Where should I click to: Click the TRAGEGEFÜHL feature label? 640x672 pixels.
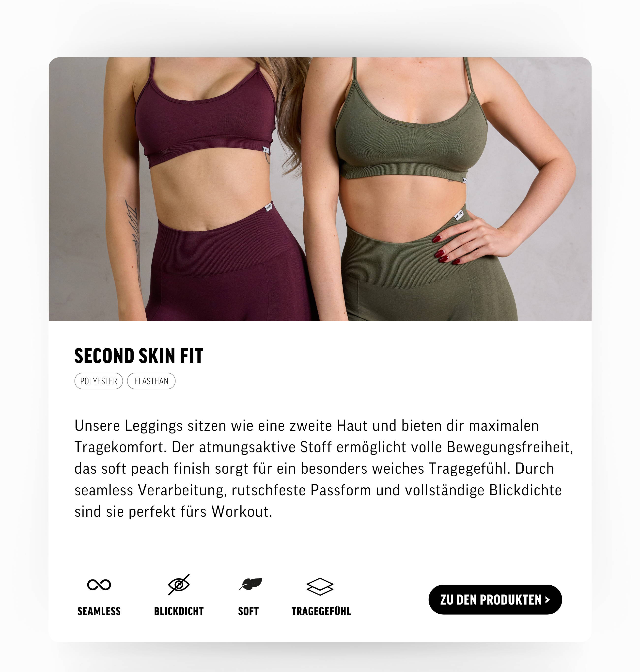coord(321,611)
